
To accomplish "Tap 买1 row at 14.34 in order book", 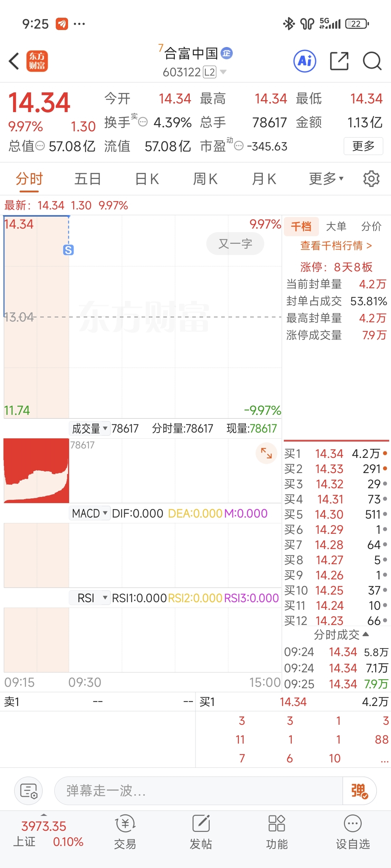I will [x=336, y=454].
